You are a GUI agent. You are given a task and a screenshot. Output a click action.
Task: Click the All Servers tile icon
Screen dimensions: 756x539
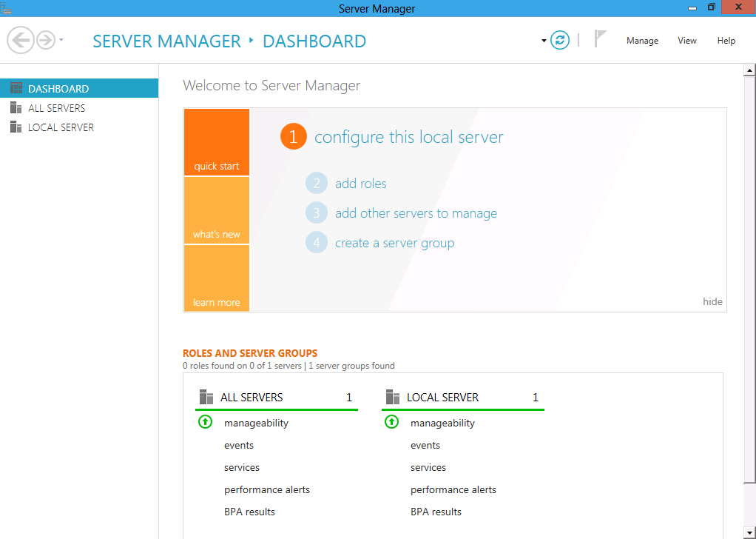(x=206, y=398)
